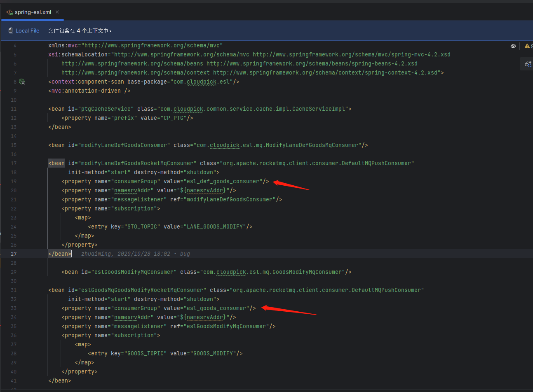Click the Spring XML file icon on tab
533x392 pixels.
coord(9,12)
